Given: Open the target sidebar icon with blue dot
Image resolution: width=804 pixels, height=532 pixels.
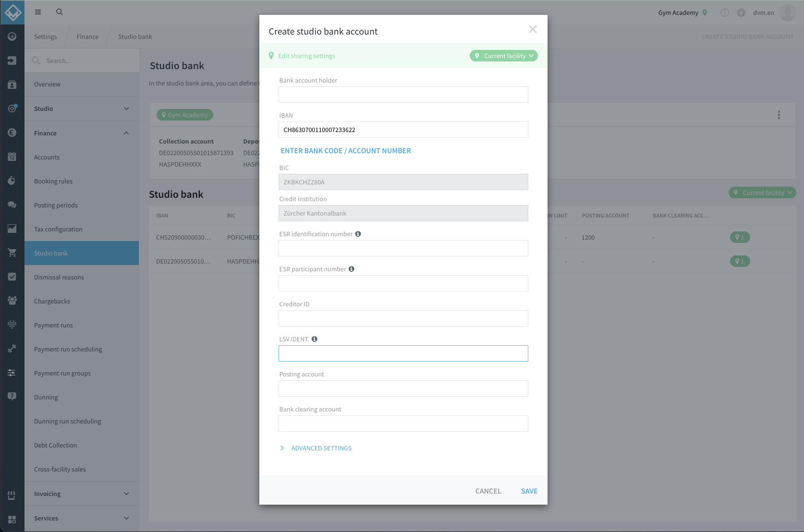Looking at the screenshot, I should point(12,109).
